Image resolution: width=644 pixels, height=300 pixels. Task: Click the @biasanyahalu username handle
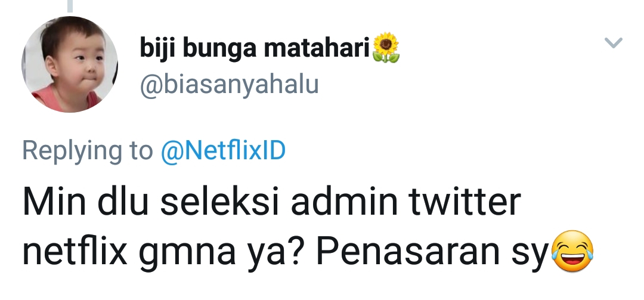point(229,85)
